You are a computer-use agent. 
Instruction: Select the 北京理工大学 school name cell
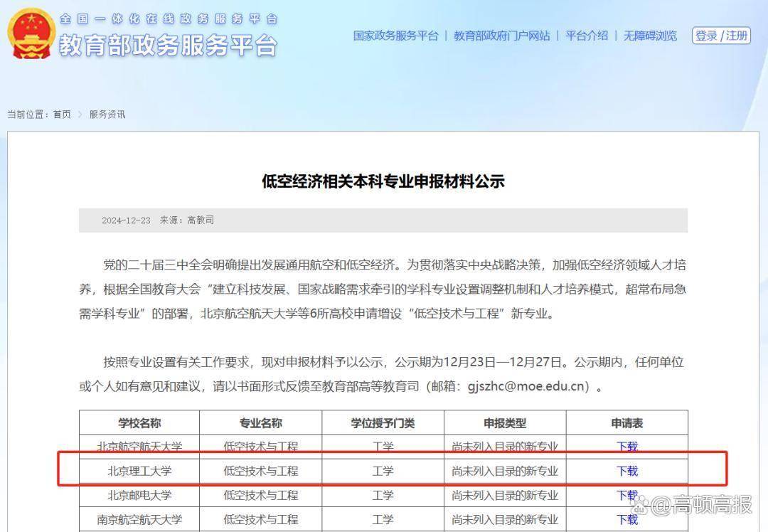point(139,472)
